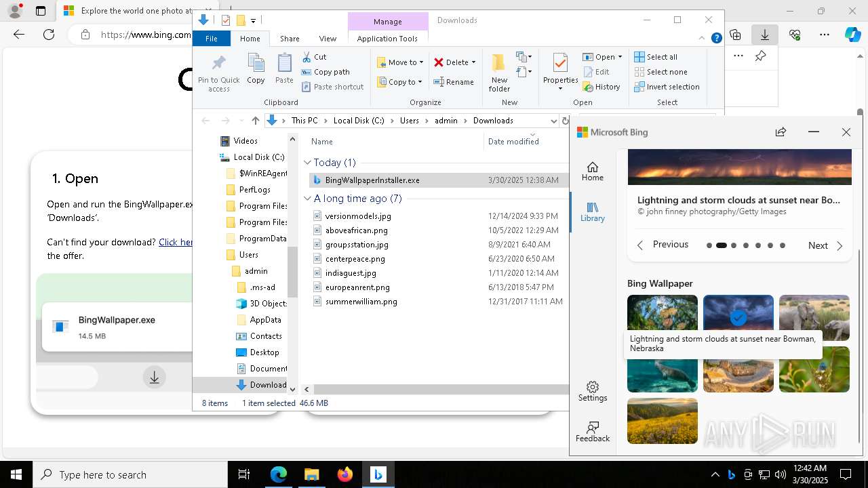
Task: Open the Windows Start menu
Action: point(16,474)
